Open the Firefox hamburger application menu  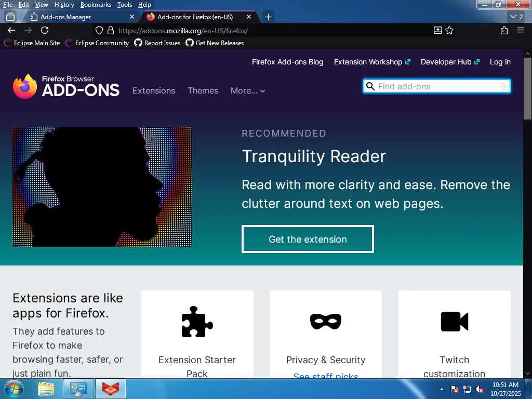pos(521,31)
